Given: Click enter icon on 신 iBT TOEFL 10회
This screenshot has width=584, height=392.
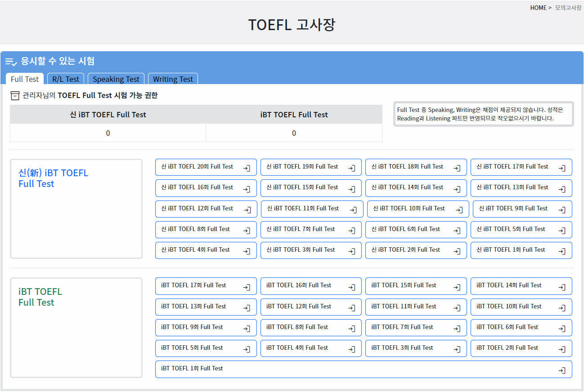Looking at the screenshot, I should [459, 210].
